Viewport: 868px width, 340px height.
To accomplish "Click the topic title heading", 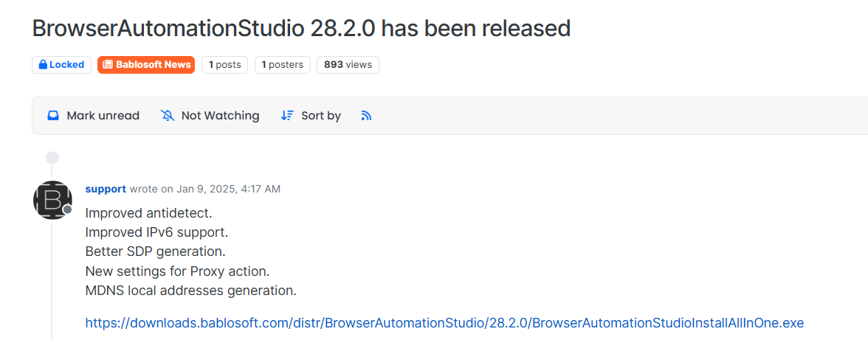I will tap(301, 29).
